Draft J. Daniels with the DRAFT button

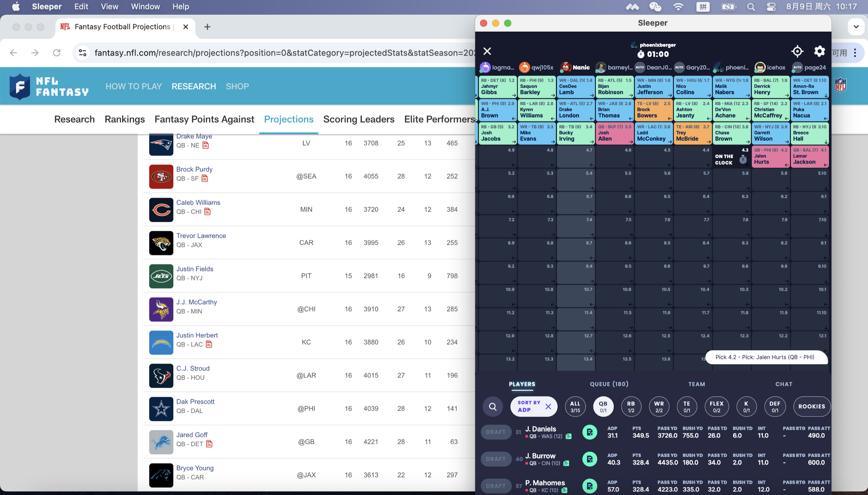(496, 432)
